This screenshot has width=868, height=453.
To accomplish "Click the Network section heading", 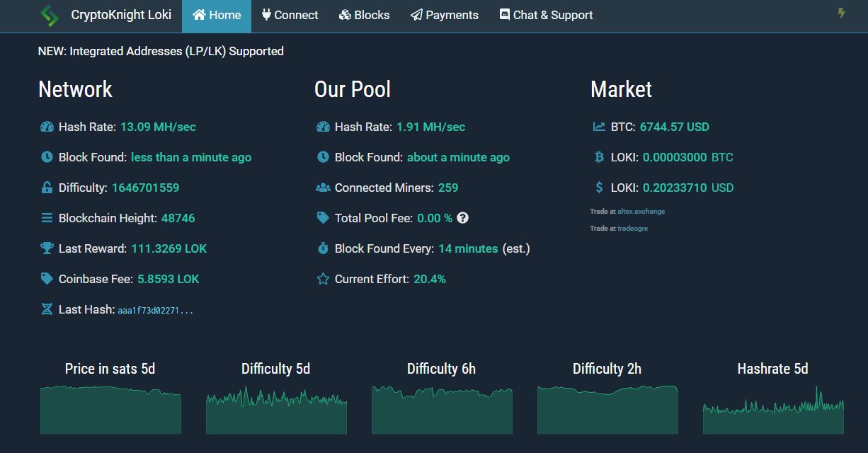I will (x=75, y=89).
